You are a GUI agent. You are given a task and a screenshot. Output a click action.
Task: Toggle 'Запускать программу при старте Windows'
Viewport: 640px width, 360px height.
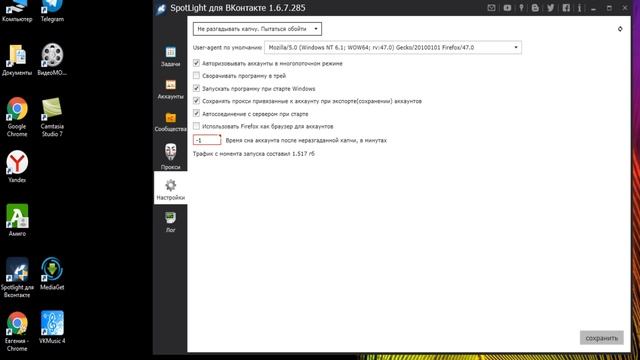[196, 88]
